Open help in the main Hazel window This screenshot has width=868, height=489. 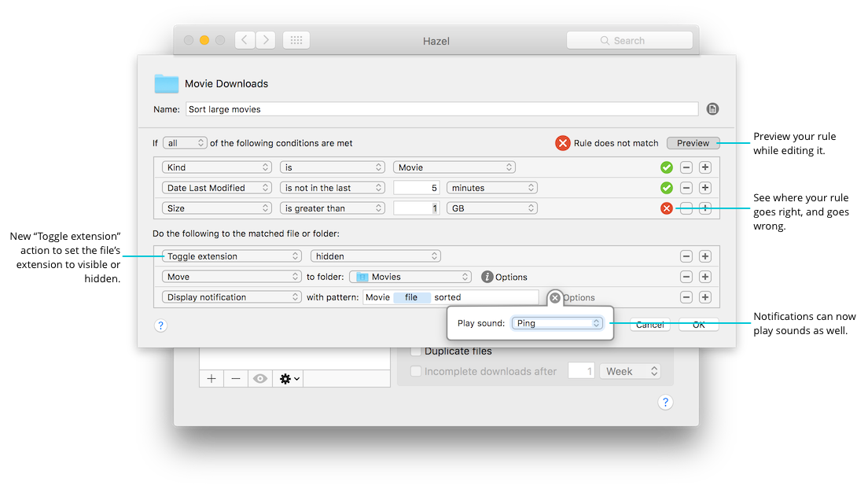click(x=665, y=402)
